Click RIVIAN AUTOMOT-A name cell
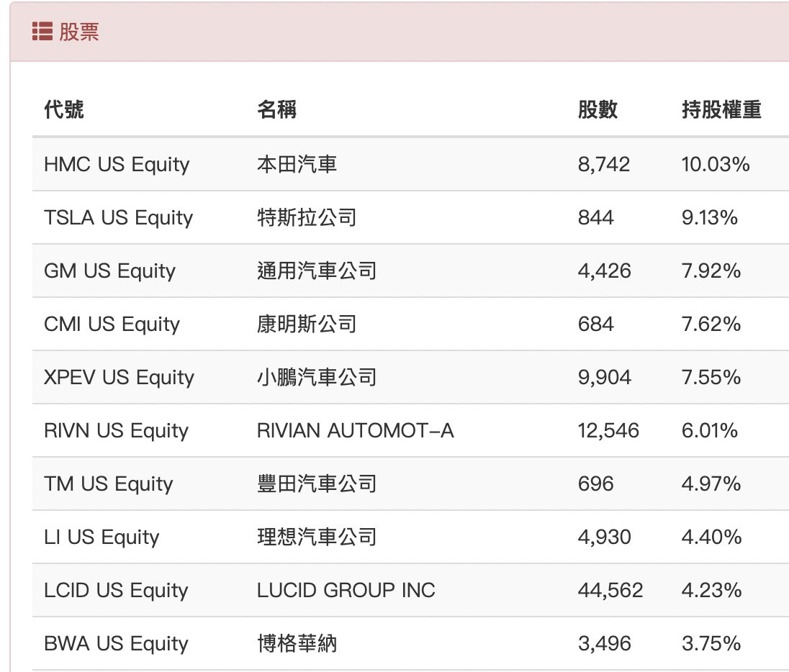The width and height of the screenshot is (789, 672). coord(355,430)
